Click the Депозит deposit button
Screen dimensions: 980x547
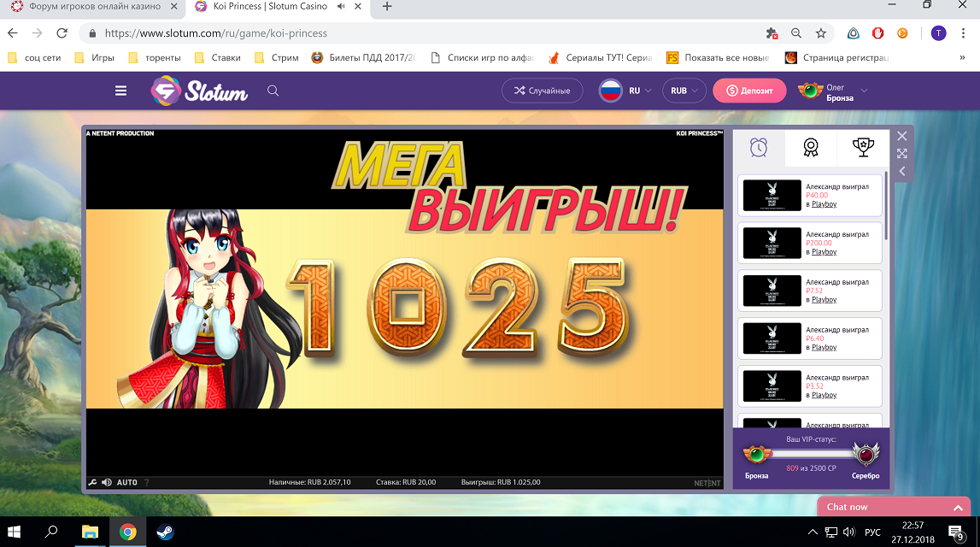pos(749,91)
